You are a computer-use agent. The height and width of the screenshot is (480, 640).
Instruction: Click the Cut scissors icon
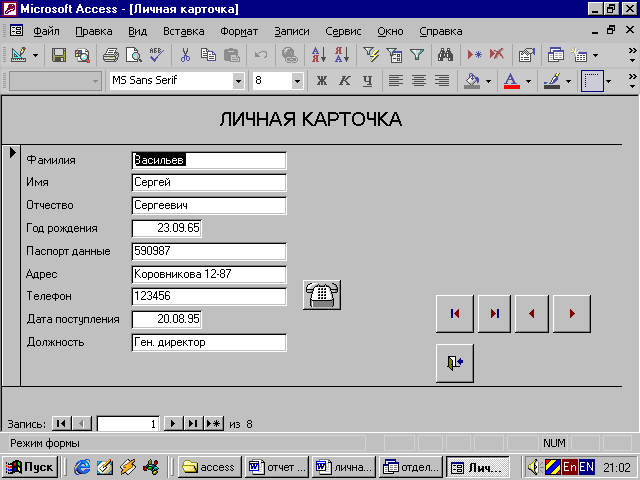[x=186, y=55]
